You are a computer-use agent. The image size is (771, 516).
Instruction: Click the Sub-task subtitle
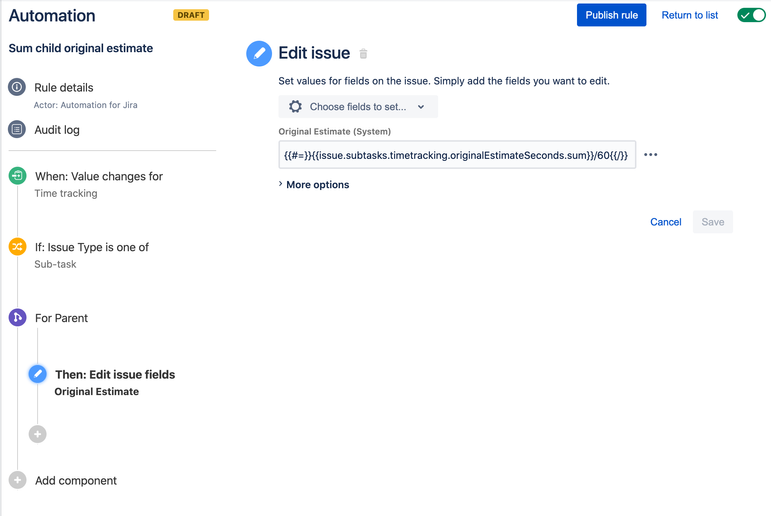pos(55,264)
